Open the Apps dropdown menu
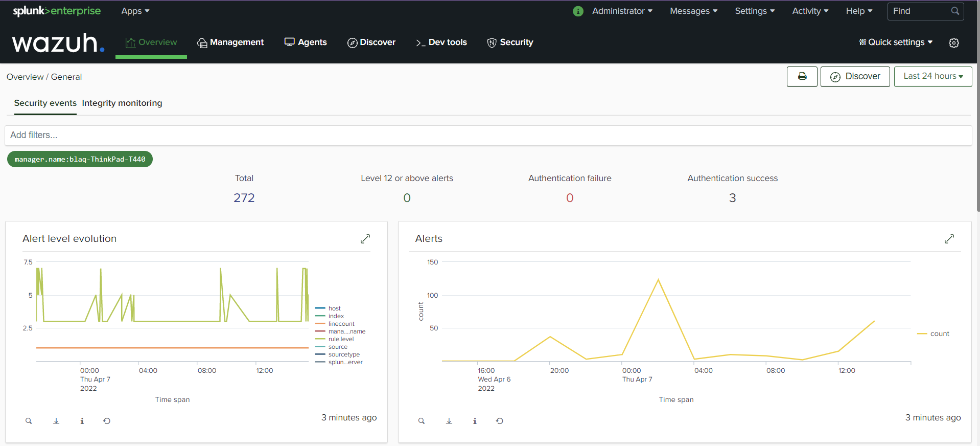This screenshot has height=446, width=980. tap(135, 11)
